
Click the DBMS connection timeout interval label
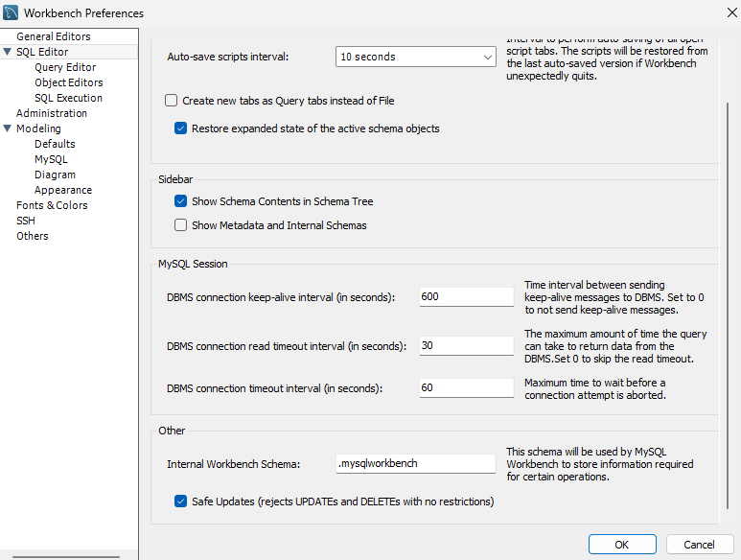point(274,388)
